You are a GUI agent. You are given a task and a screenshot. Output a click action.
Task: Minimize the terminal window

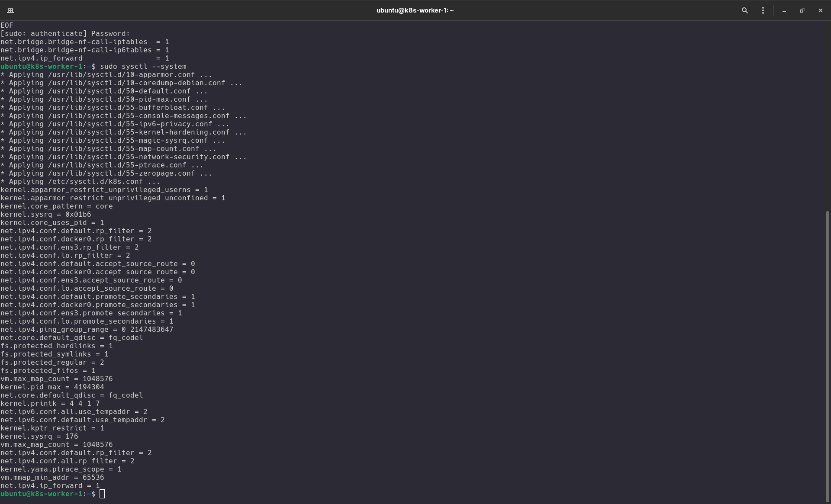click(784, 10)
